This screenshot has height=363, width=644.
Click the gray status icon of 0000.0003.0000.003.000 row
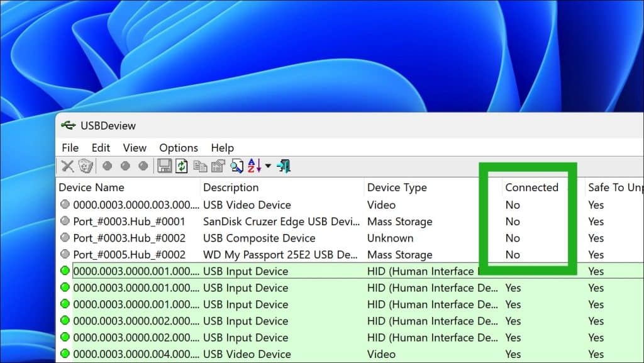pyautogui.click(x=65, y=204)
